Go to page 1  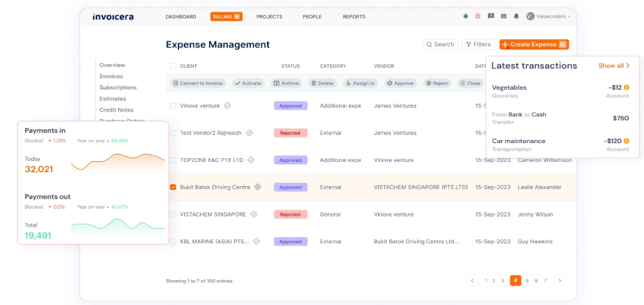(x=486, y=281)
